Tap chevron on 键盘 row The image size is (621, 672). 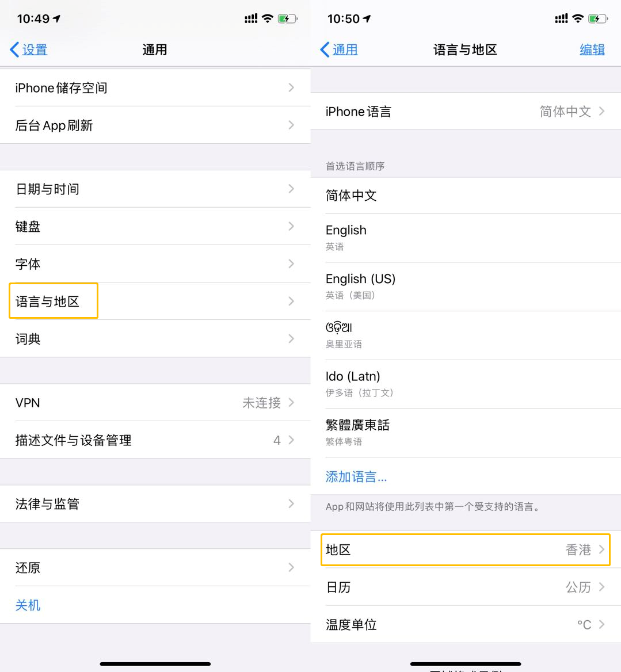(x=291, y=226)
